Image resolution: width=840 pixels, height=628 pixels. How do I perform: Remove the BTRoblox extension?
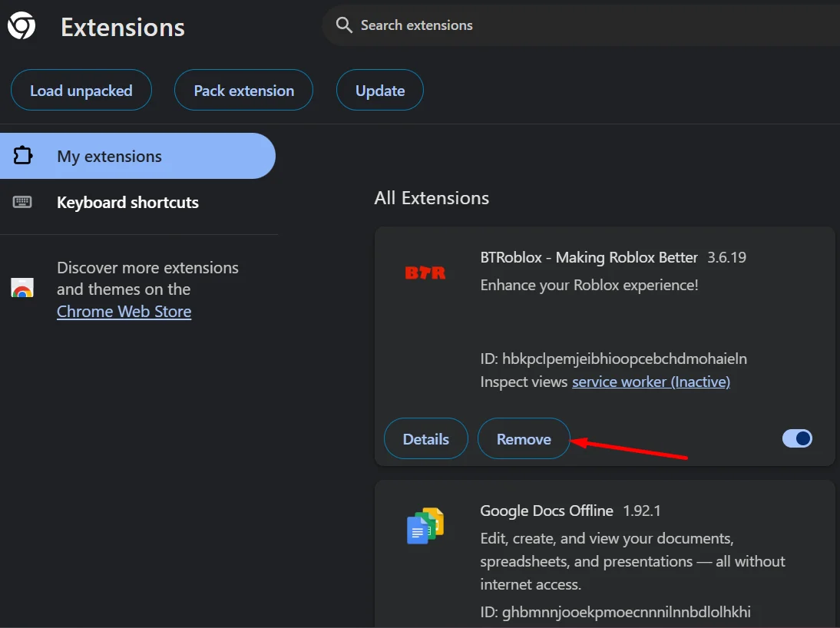(x=524, y=439)
